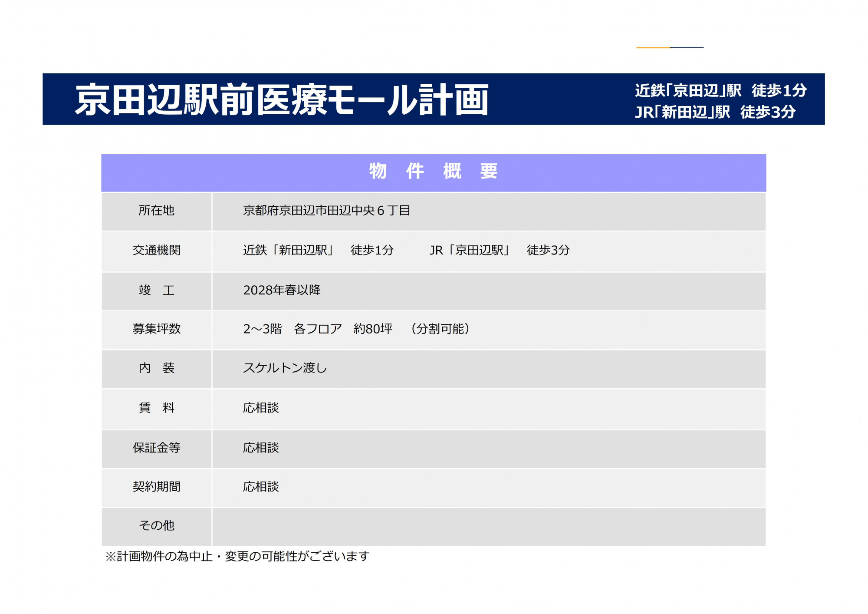Click the スケルトン渡し interior value

coord(285,368)
